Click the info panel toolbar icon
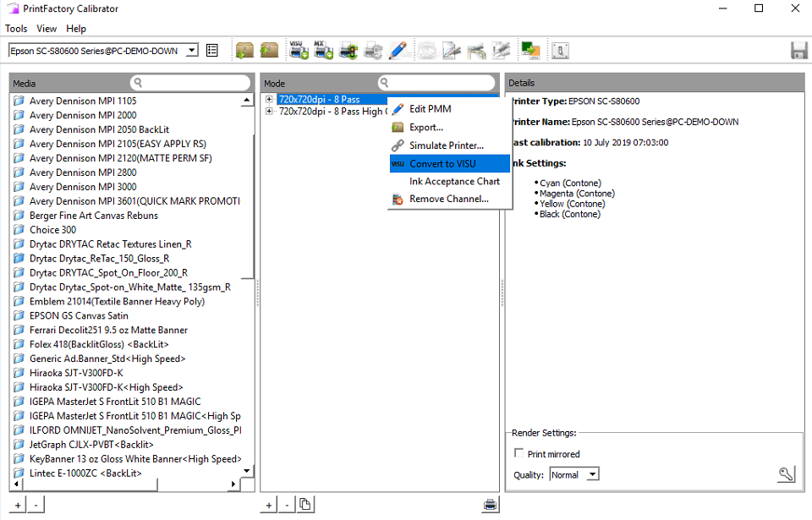812x520 pixels. pyautogui.click(x=560, y=50)
